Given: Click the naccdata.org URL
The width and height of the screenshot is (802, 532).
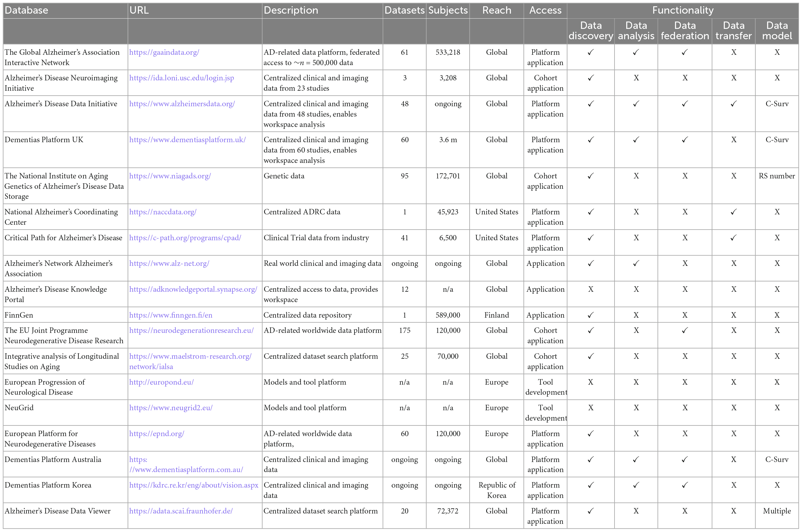Looking at the screenshot, I should click(x=163, y=212).
